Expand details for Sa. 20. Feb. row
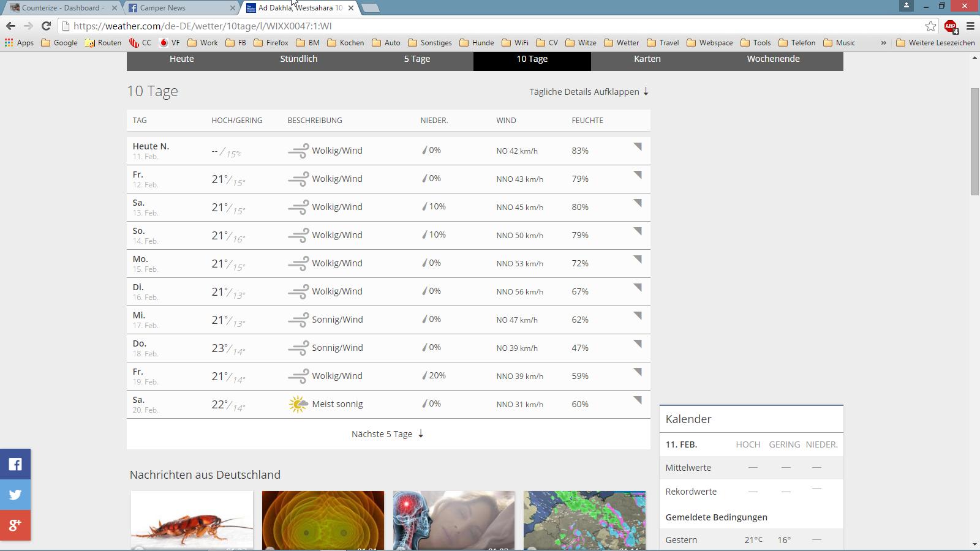Image resolution: width=980 pixels, height=551 pixels. tap(638, 400)
